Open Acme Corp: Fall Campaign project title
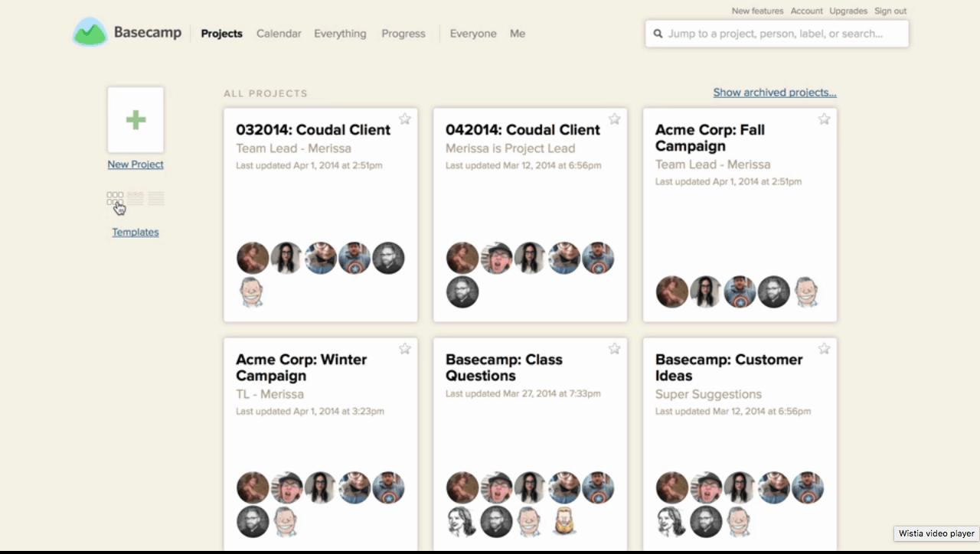This screenshot has height=554, width=980. click(710, 138)
